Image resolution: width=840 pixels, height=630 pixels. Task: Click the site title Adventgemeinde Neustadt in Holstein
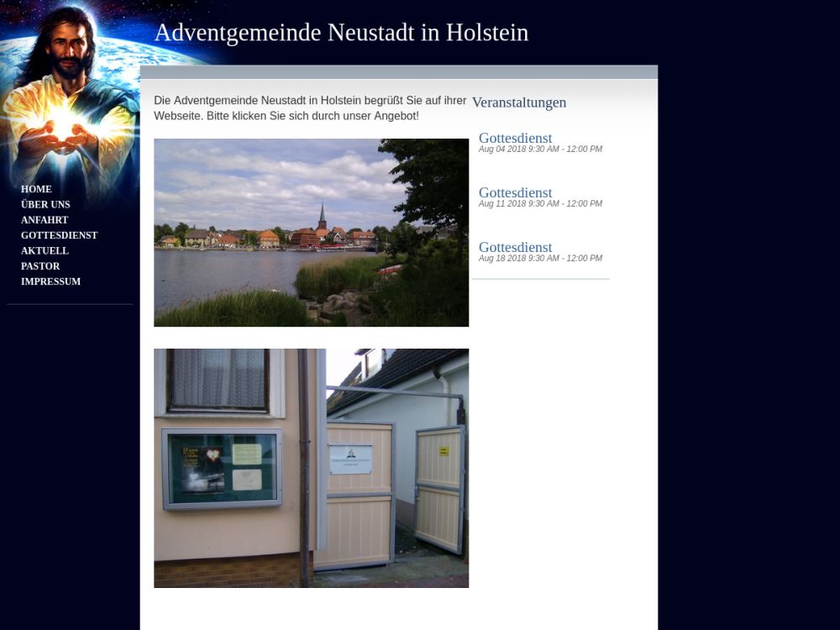pos(341,33)
